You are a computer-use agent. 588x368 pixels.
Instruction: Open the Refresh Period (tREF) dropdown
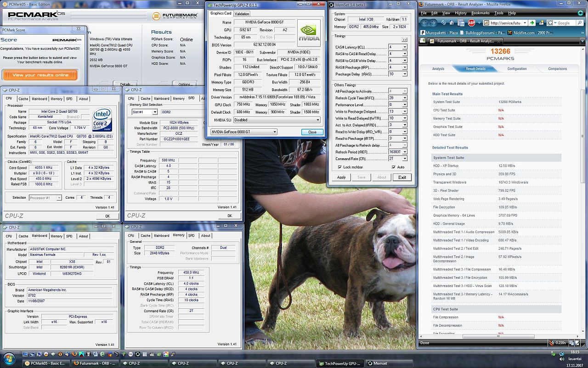[405, 152]
